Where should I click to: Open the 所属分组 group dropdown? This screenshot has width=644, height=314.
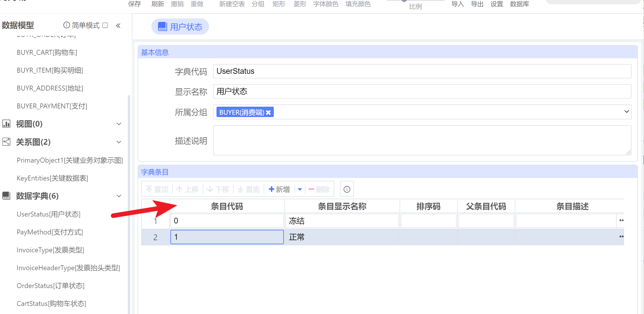[x=626, y=112]
